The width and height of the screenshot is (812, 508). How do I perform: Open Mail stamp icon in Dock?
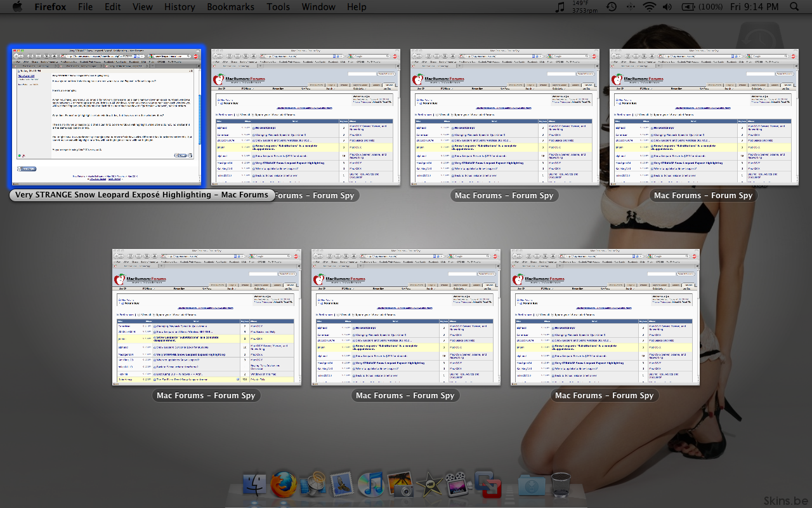[342, 485]
